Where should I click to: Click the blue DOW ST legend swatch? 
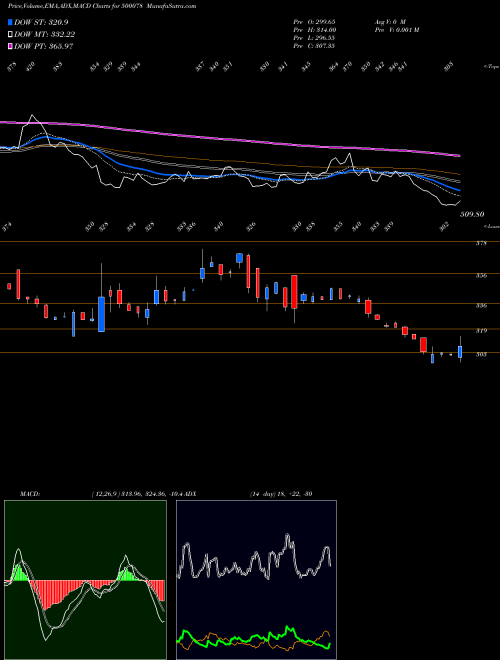point(10,22)
